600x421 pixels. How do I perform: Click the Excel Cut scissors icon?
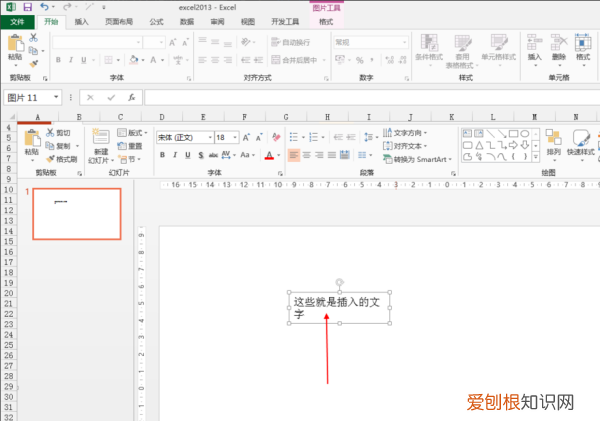(x=34, y=38)
